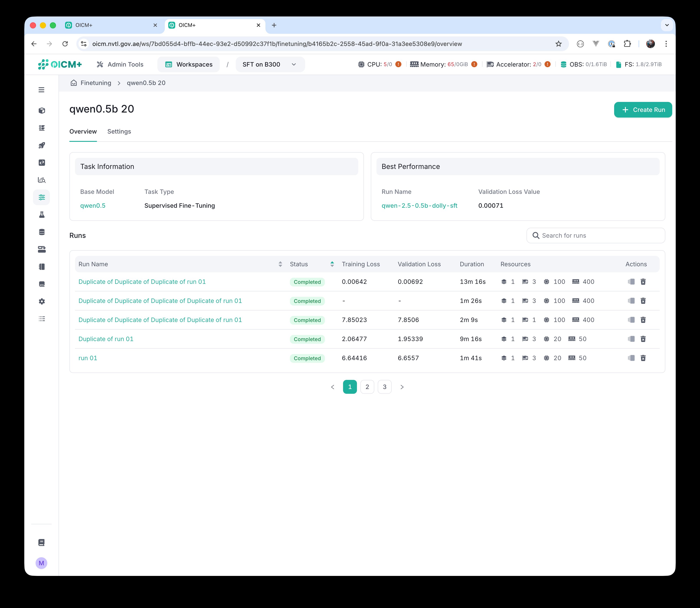700x608 pixels.
Task: Open the database stack icon in sidebar
Action: click(42, 232)
